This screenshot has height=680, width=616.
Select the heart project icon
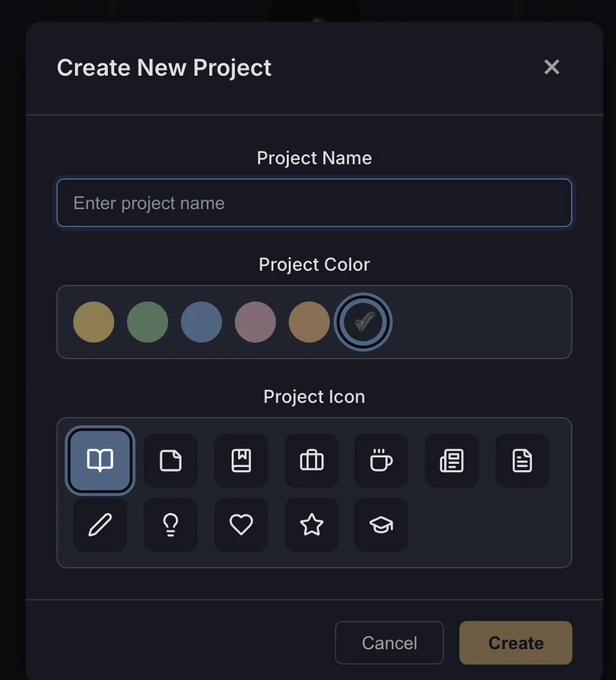(241, 525)
